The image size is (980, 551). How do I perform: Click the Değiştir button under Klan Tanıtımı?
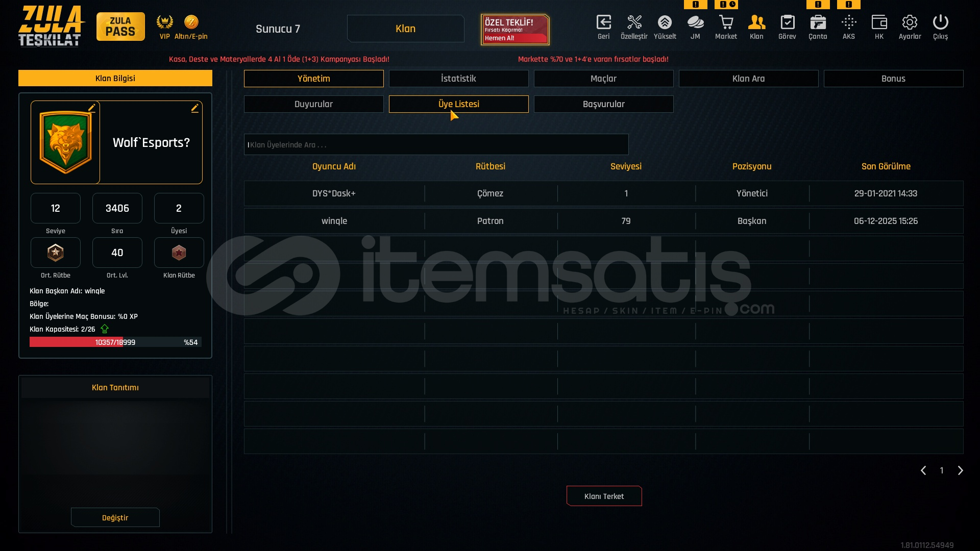point(115,517)
